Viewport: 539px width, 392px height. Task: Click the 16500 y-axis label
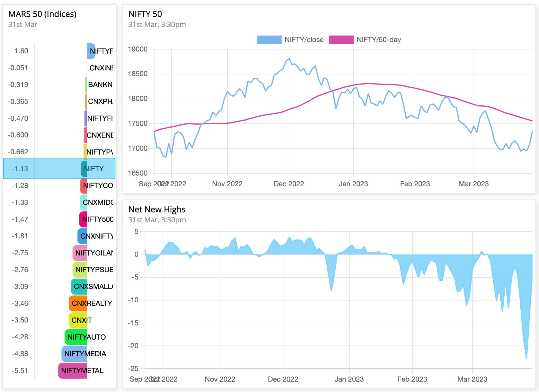(138, 173)
